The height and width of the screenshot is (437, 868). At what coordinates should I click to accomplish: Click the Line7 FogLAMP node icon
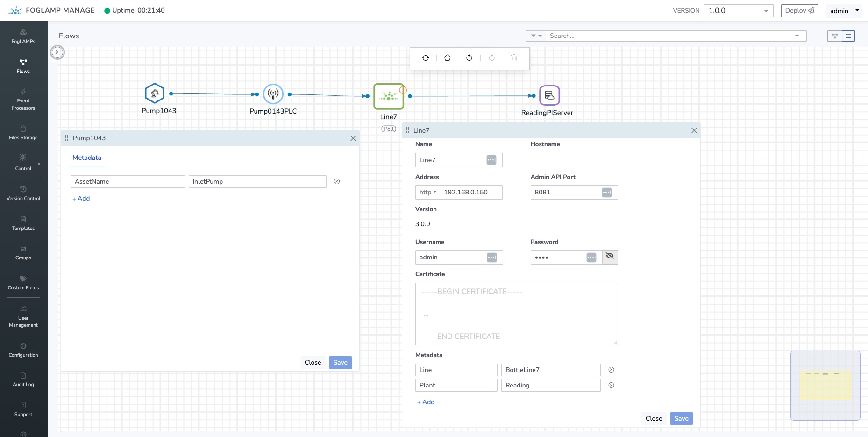coord(388,96)
